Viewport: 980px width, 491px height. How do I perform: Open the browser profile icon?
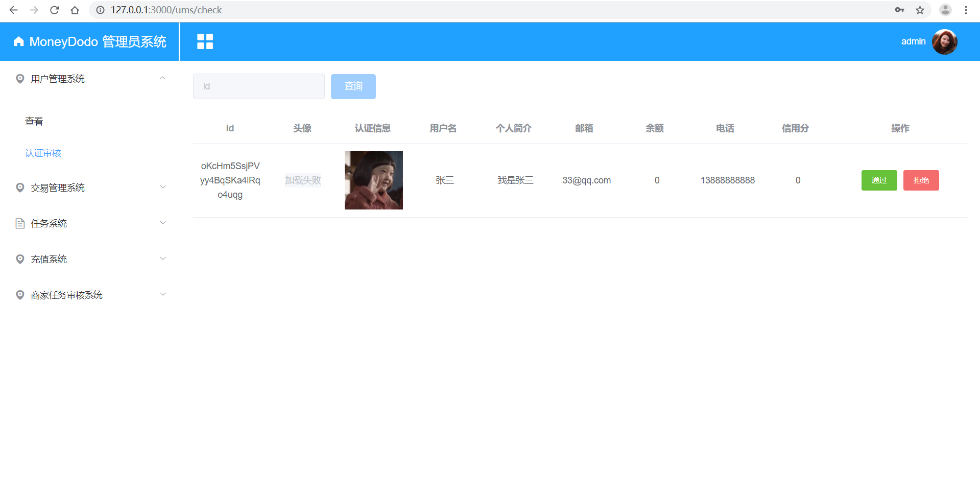[x=945, y=10]
